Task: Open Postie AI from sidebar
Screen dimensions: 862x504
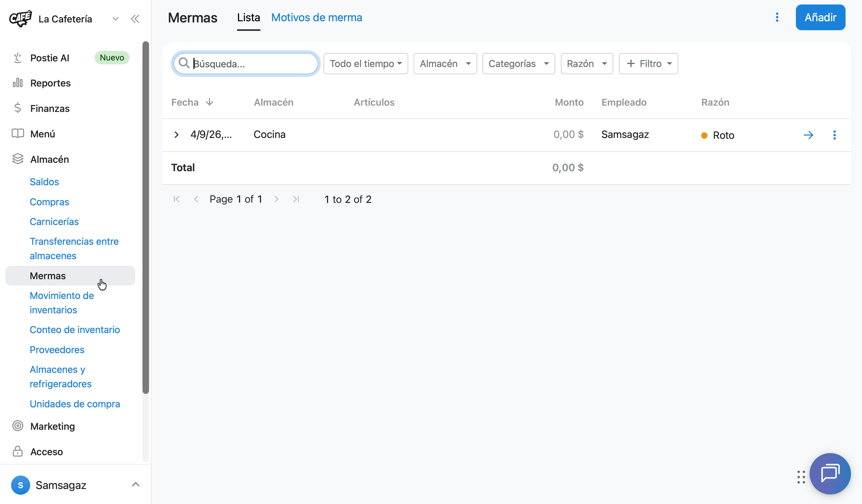Action: (x=70, y=58)
